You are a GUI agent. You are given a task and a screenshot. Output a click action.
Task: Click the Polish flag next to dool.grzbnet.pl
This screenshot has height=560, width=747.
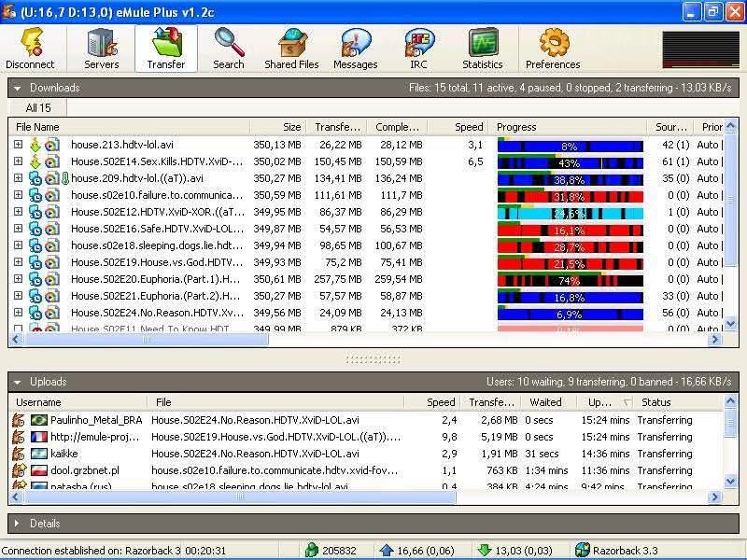point(39,470)
